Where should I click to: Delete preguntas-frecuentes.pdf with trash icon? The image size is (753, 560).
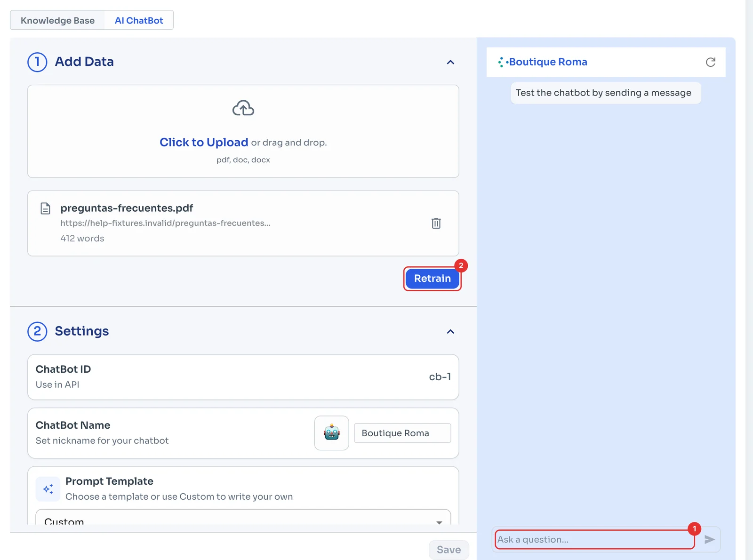[436, 223]
